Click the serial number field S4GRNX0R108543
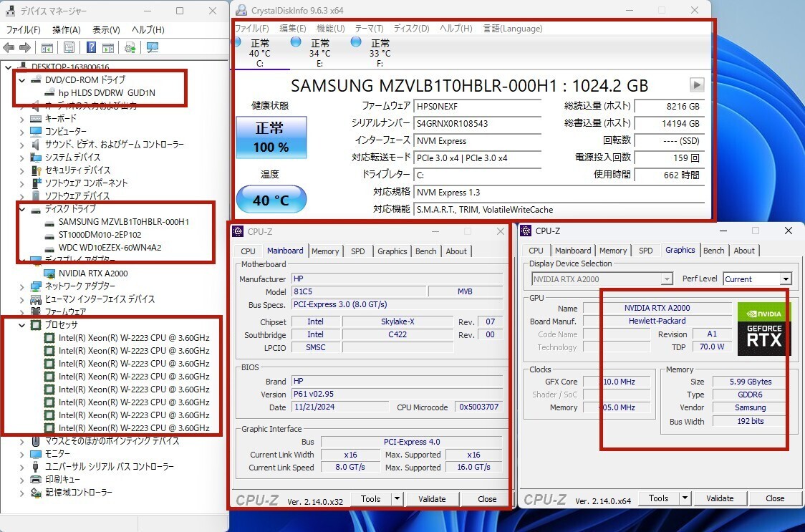 [478, 123]
